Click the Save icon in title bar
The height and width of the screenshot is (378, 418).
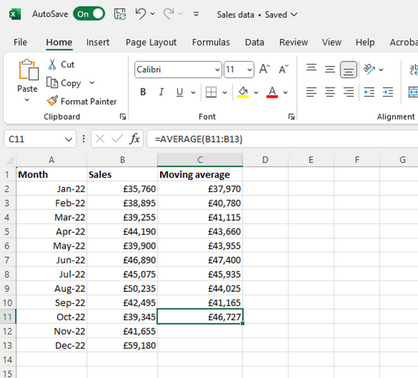tap(120, 14)
